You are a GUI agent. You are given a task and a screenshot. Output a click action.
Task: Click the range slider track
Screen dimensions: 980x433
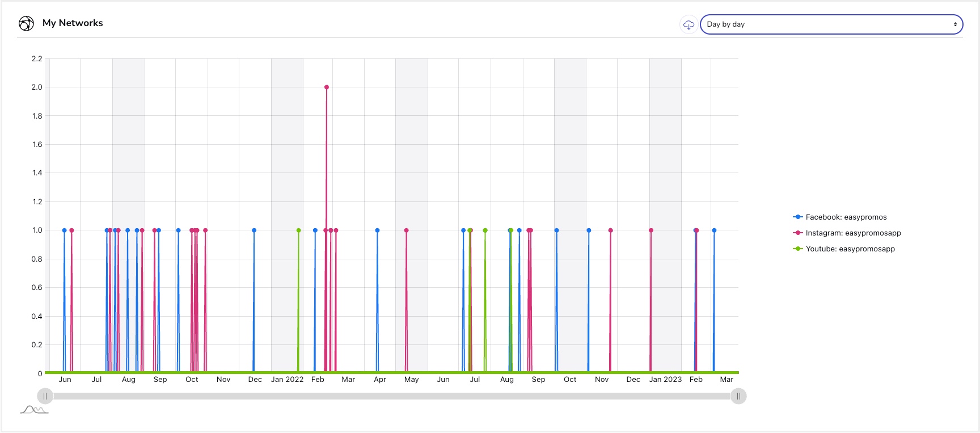(x=391, y=396)
